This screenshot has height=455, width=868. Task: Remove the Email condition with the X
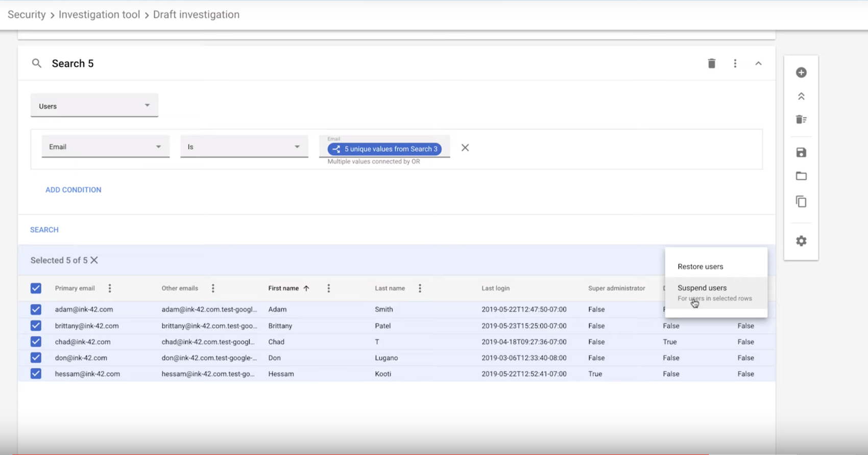465,148
